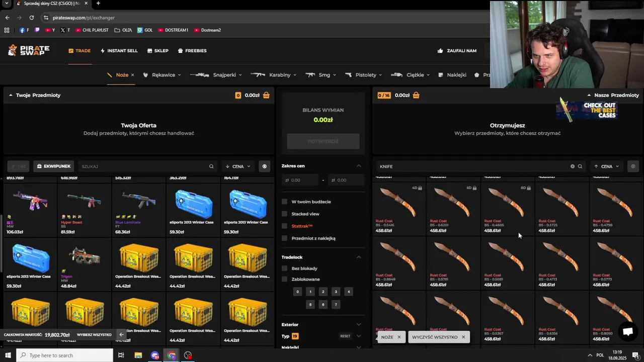Collapse the Zakres cen section

click(x=359, y=166)
